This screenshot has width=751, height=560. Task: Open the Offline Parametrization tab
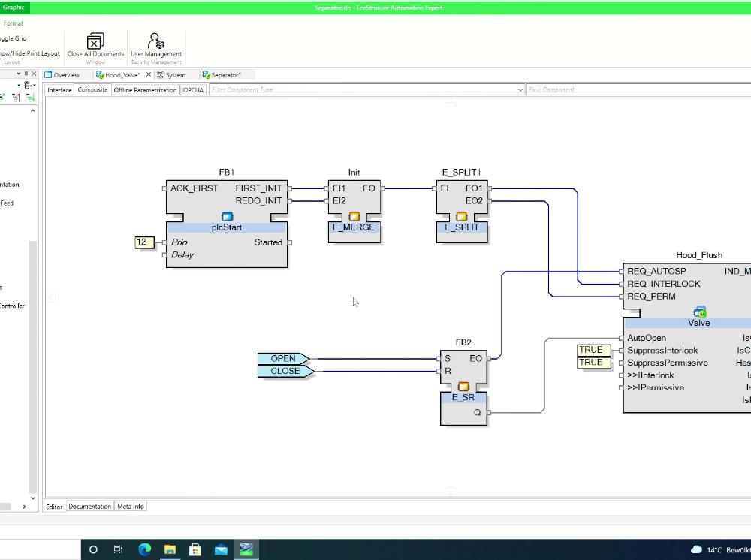coord(145,90)
